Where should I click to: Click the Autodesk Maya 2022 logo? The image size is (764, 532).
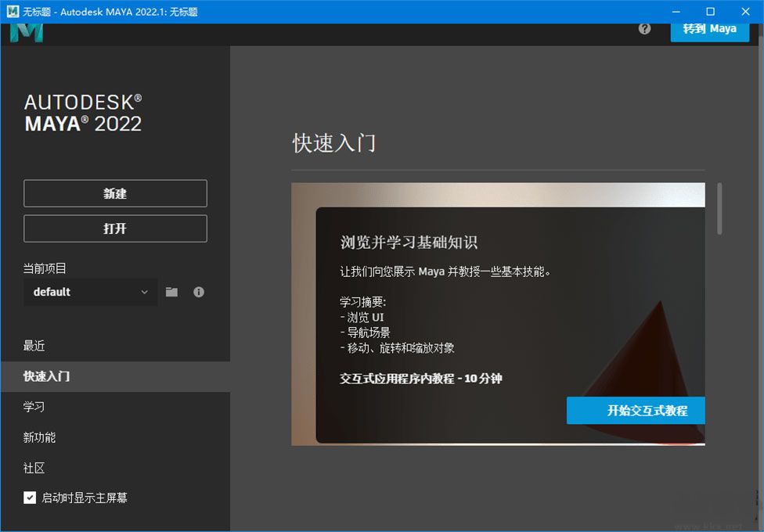pos(81,113)
